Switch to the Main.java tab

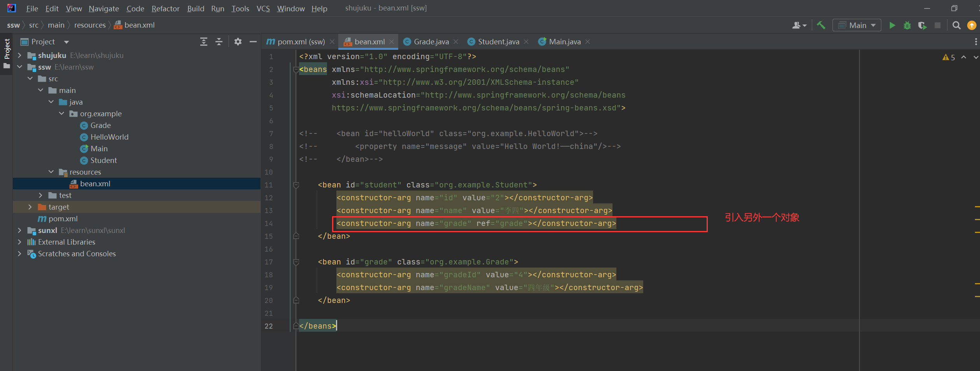(565, 42)
